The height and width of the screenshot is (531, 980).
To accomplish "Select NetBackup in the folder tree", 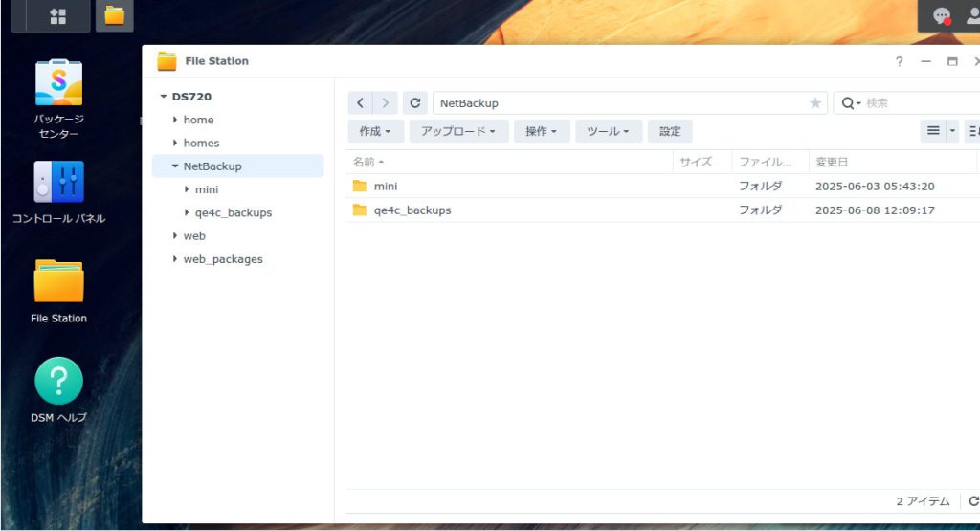I will coord(212,166).
